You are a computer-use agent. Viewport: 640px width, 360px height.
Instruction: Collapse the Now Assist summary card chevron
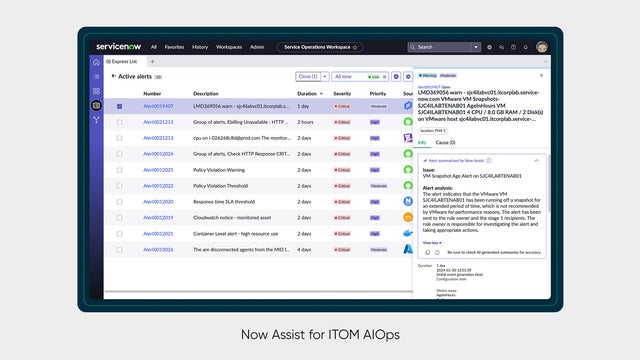pos(536,160)
